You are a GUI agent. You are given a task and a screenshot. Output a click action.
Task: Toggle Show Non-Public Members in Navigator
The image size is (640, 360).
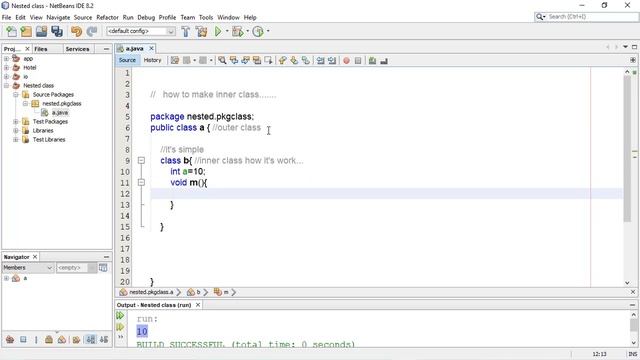(49, 340)
